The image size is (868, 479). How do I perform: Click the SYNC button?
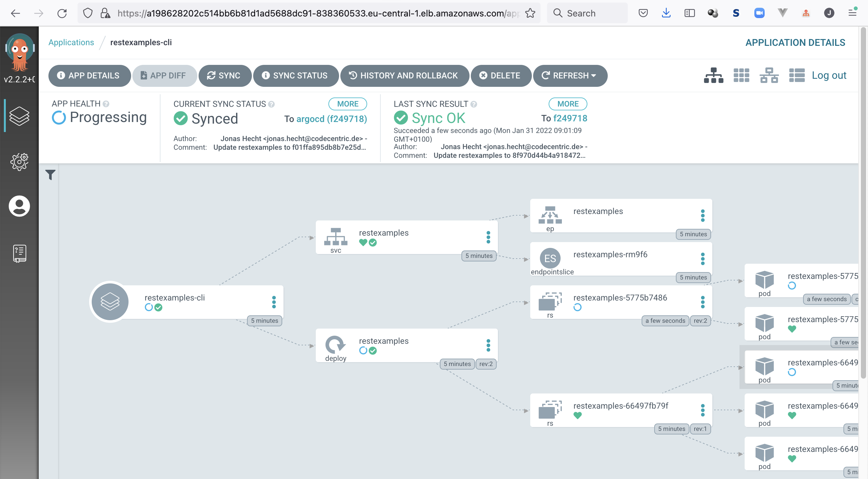(225, 76)
